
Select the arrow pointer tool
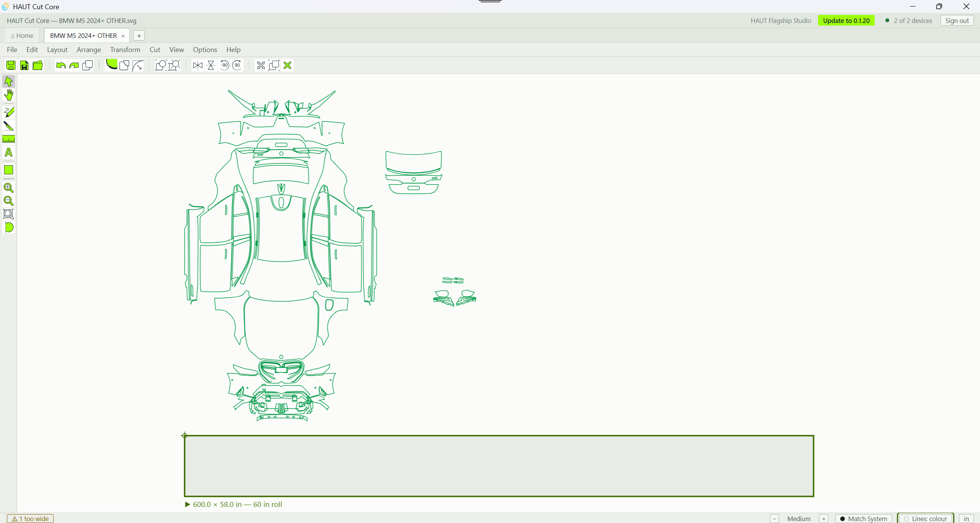(8, 81)
